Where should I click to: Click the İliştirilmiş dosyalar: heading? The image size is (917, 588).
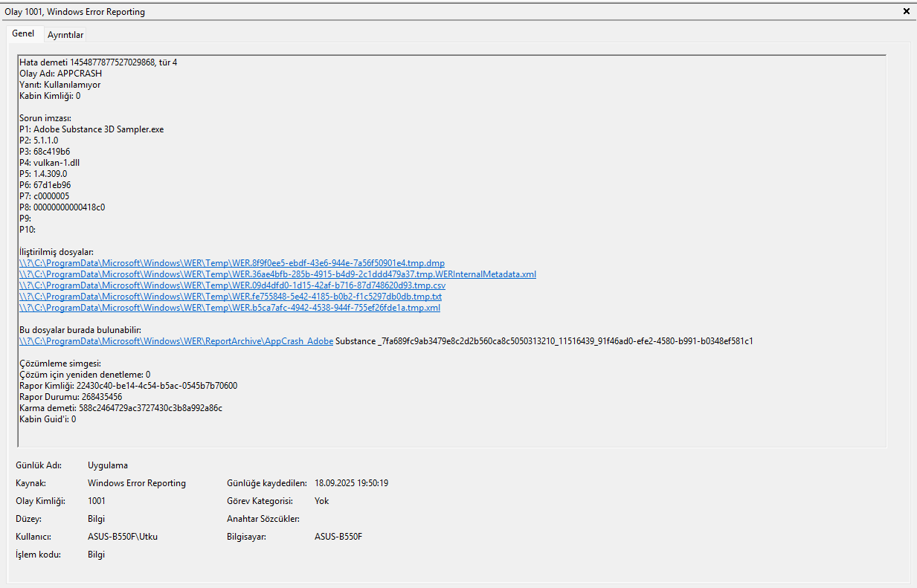coord(57,252)
